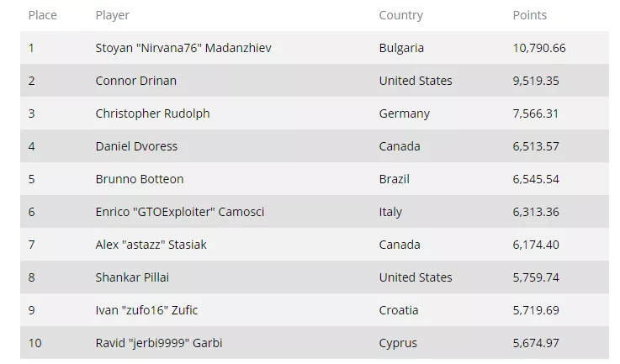Click Enrico "GTOExploiter" Camosci name
This screenshot has height=364, width=620.
click(x=180, y=212)
